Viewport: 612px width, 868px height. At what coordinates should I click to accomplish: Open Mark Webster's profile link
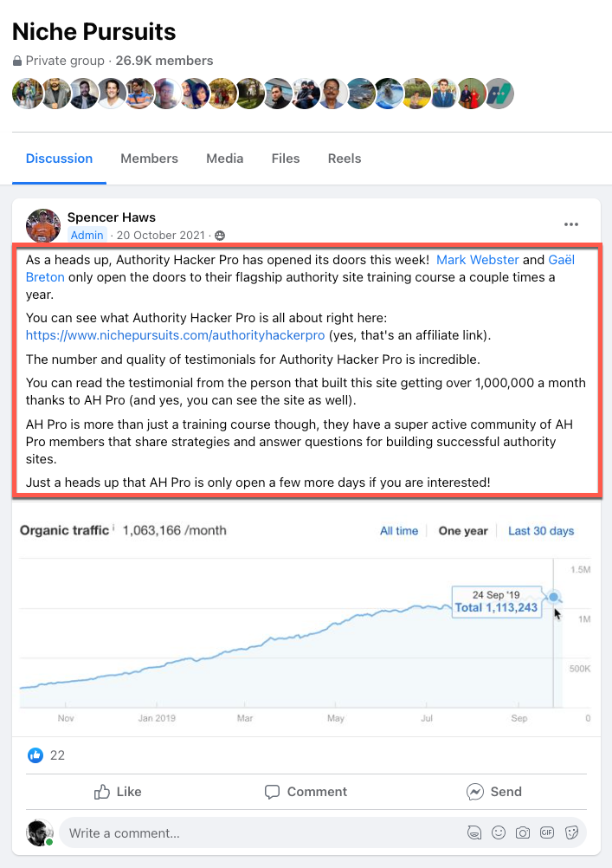tap(478, 259)
